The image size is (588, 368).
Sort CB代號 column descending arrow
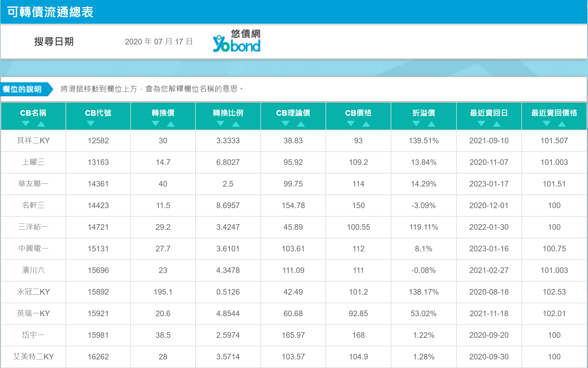tap(91, 123)
